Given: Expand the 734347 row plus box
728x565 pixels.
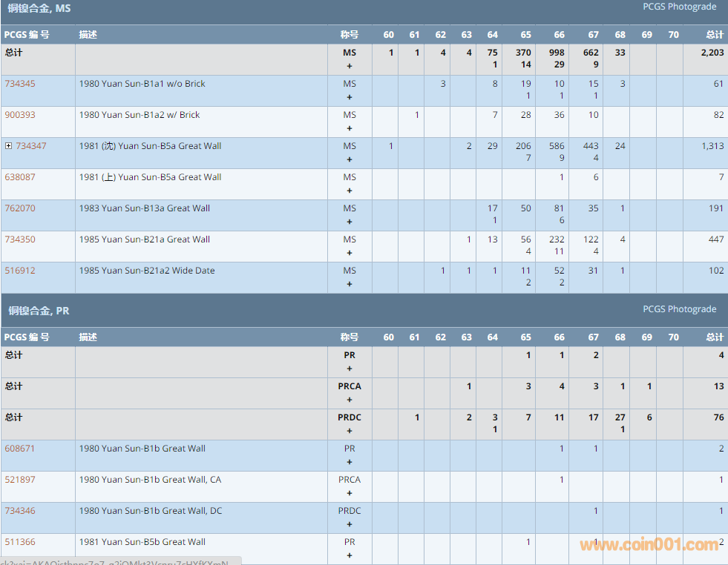Looking at the screenshot, I should click(9, 146).
